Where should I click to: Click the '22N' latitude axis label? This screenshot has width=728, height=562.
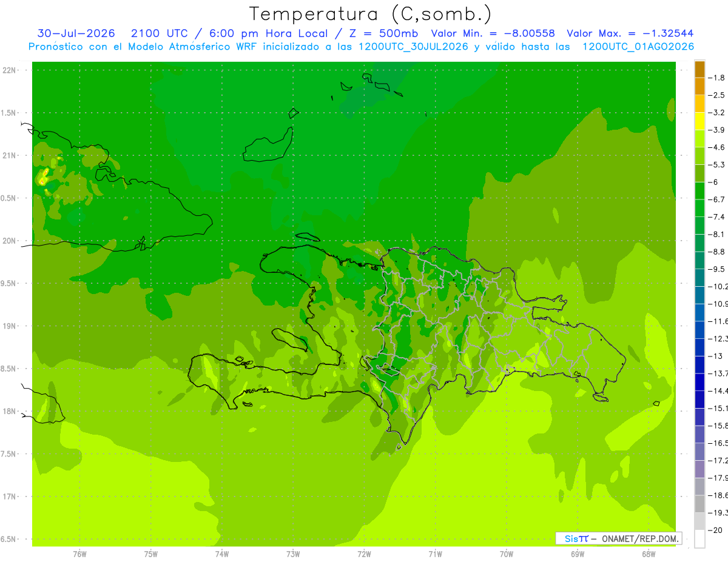click(x=9, y=70)
